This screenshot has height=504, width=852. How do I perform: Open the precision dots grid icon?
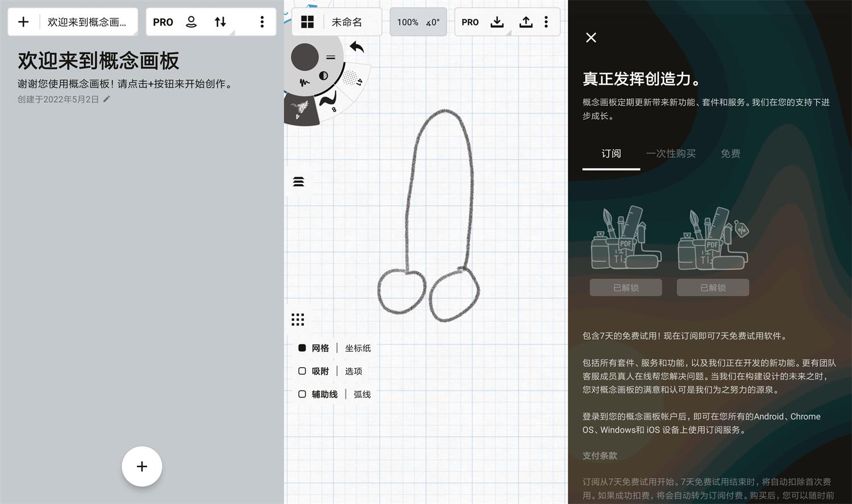click(x=298, y=320)
